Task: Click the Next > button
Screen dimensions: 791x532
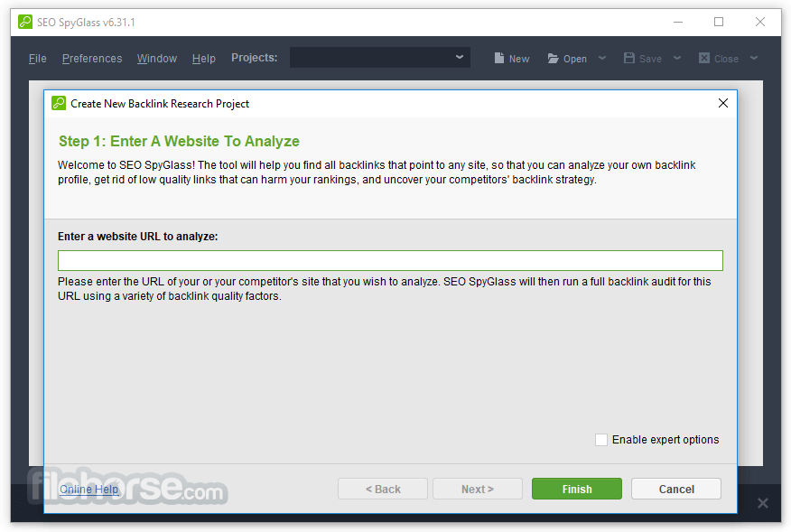Action: coord(478,489)
